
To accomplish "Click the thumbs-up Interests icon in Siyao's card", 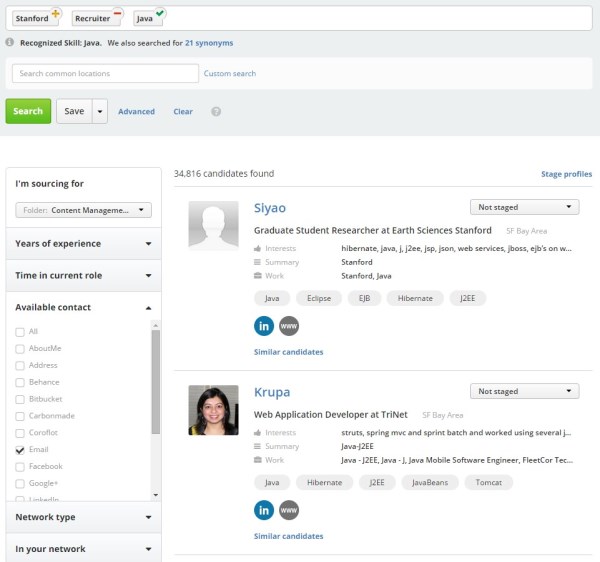I will click(258, 249).
